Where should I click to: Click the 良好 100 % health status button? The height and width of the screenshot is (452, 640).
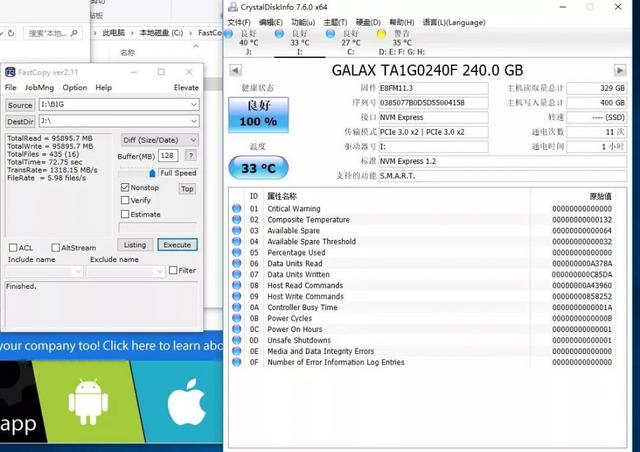(x=258, y=114)
